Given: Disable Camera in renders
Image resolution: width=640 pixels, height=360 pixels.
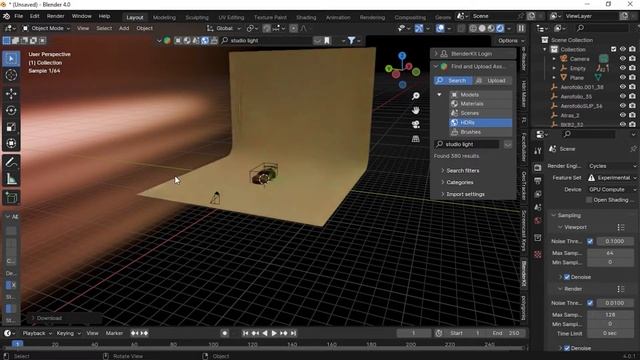Looking at the screenshot, I should [632, 59].
